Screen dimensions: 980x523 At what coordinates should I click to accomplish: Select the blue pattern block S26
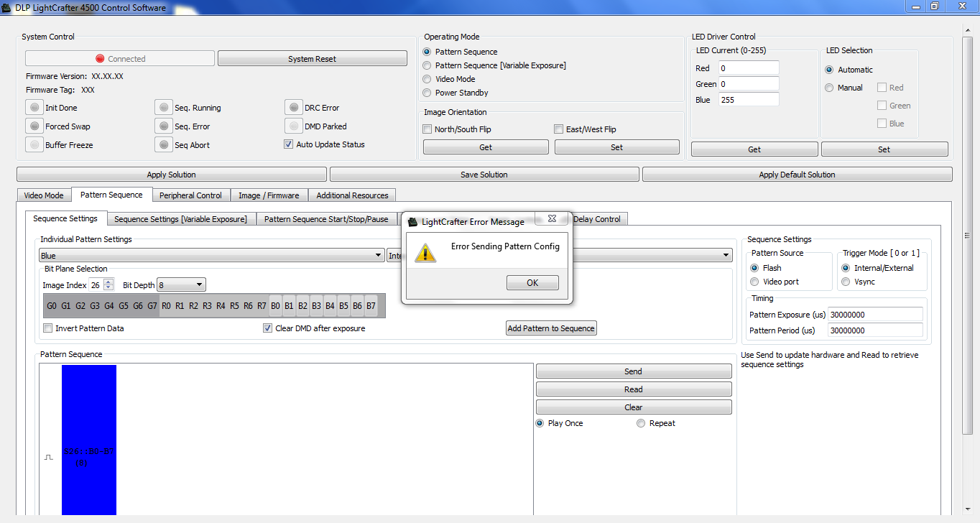(x=89, y=440)
